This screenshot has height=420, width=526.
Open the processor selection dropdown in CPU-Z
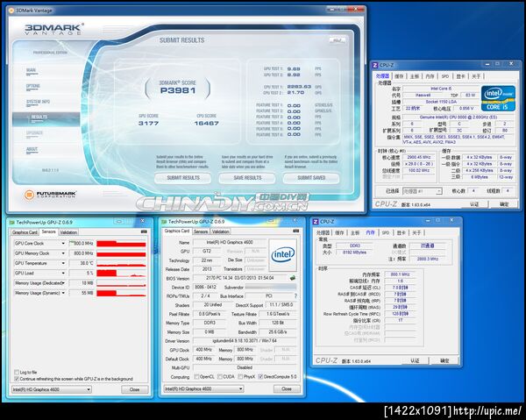(x=423, y=191)
